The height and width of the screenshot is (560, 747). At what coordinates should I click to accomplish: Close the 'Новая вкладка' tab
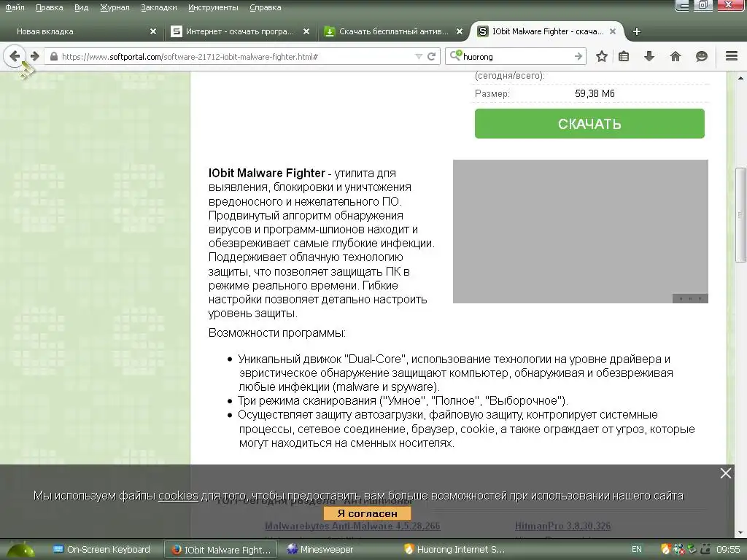(153, 31)
